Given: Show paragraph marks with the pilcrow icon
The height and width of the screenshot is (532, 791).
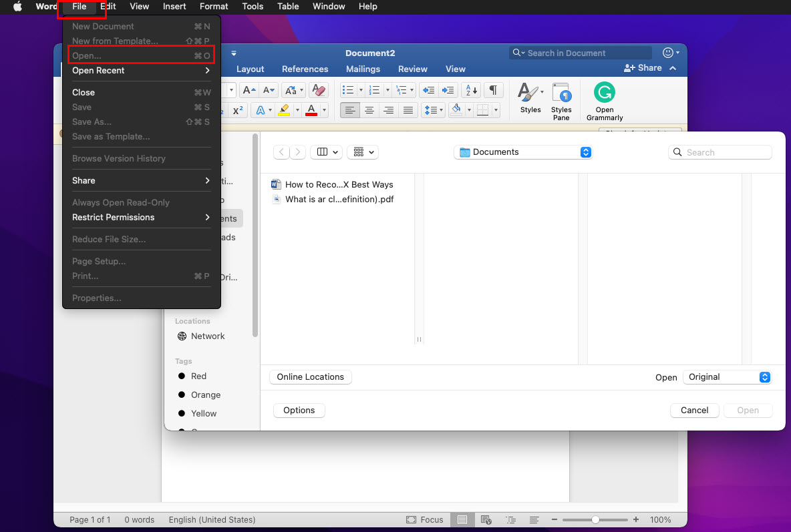Looking at the screenshot, I should pos(492,90).
